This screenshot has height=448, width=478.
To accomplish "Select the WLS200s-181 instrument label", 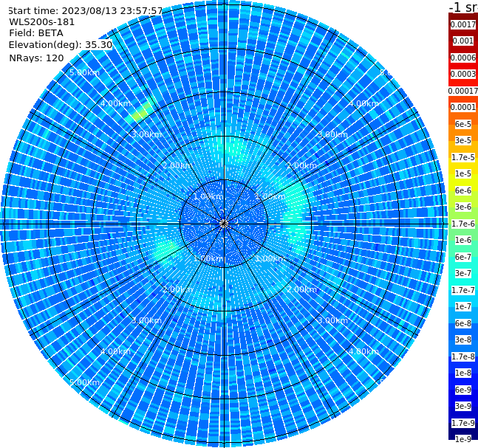I will coord(42,22).
